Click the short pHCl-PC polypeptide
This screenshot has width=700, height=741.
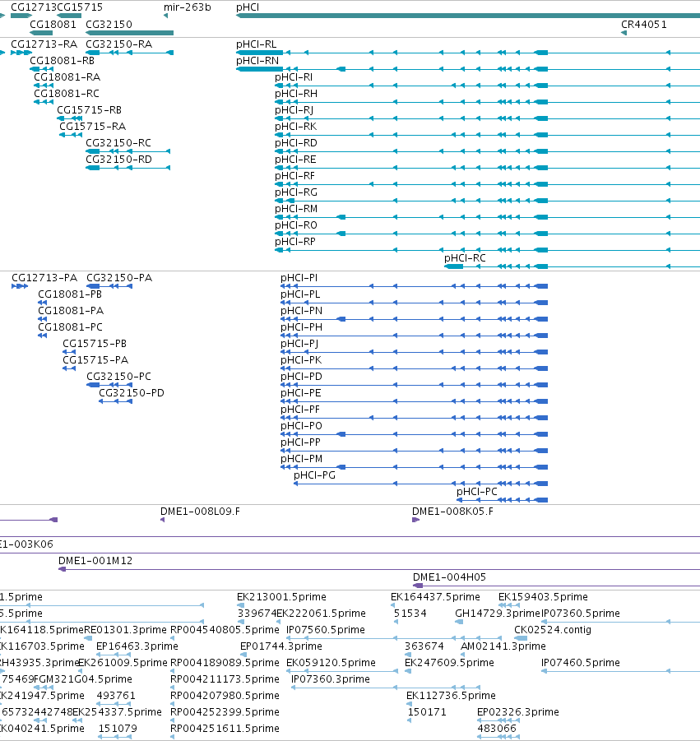click(477, 492)
